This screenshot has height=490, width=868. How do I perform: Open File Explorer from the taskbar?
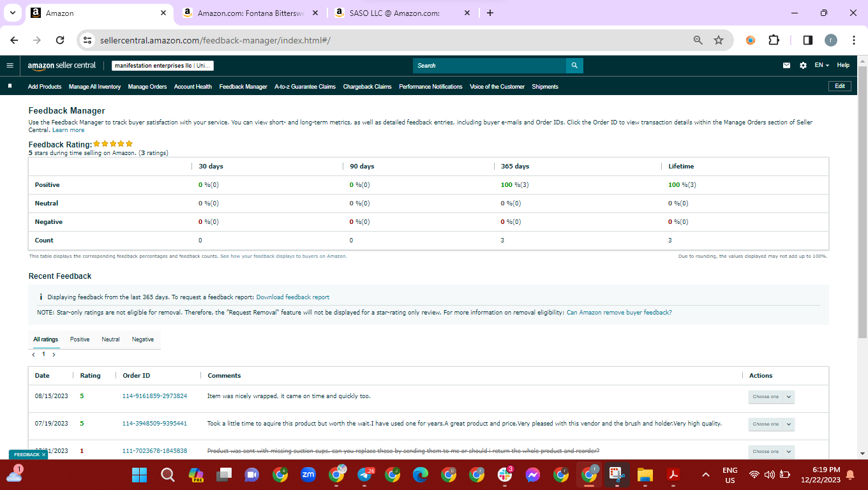[x=645, y=475]
